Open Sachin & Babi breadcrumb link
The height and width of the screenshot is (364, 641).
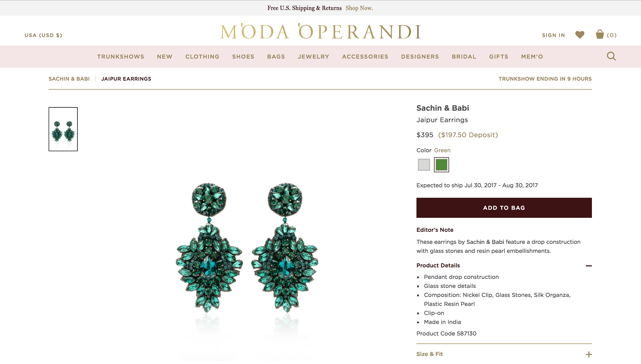[x=69, y=79]
